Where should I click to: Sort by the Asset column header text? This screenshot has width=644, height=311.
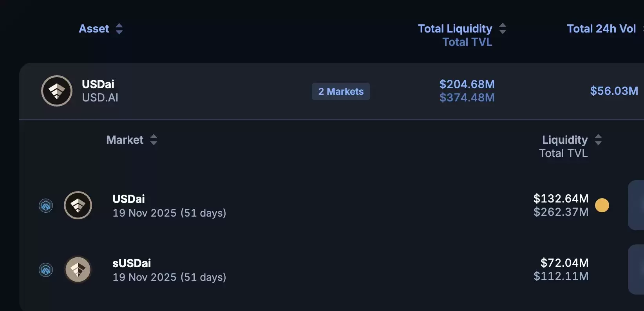[x=94, y=29]
